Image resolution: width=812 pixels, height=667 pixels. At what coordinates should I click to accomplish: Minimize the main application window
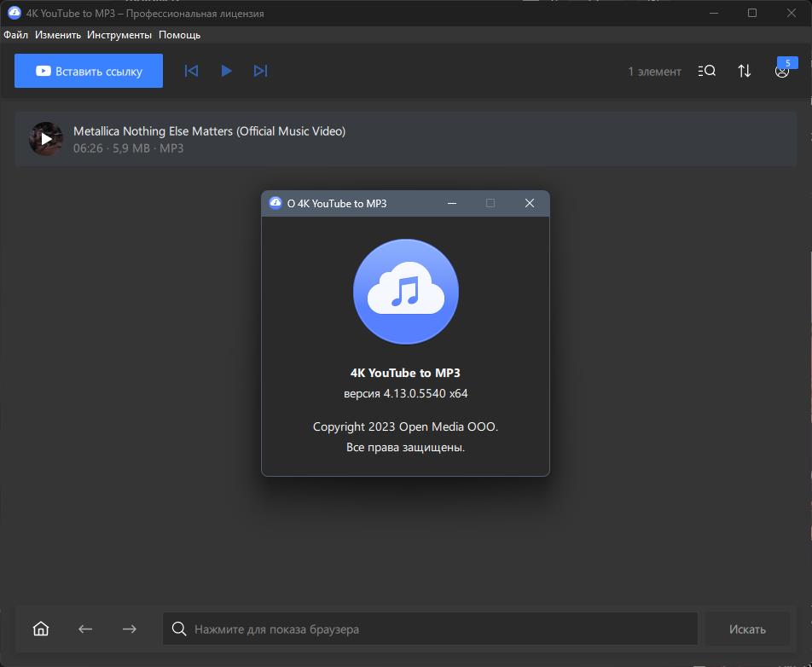pyautogui.click(x=714, y=13)
